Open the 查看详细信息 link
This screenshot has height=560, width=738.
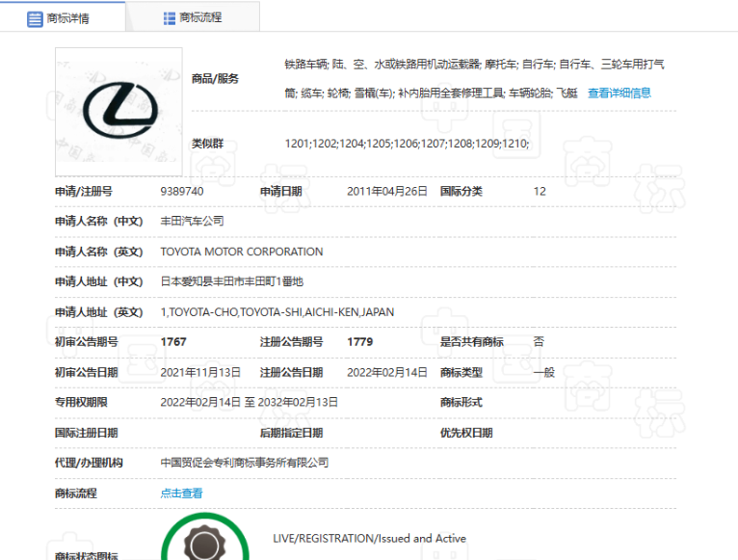619,93
